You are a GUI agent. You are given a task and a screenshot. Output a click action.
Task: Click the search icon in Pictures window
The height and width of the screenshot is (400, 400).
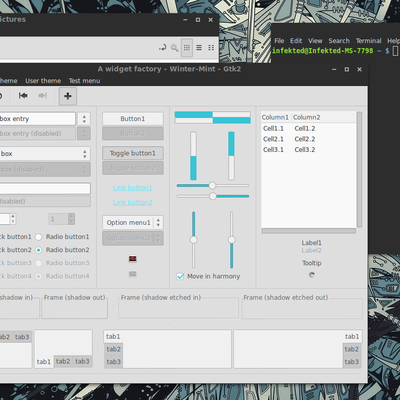(x=174, y=48)
